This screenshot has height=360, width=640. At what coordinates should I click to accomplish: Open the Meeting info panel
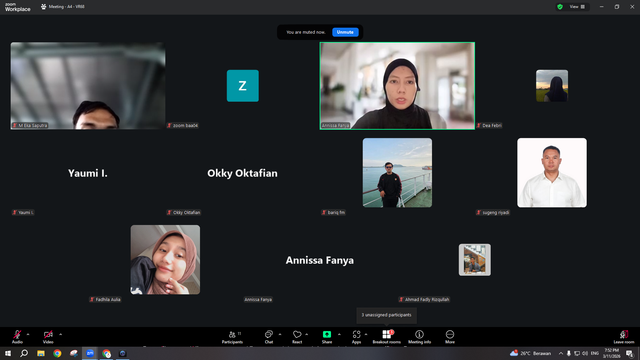419,337
